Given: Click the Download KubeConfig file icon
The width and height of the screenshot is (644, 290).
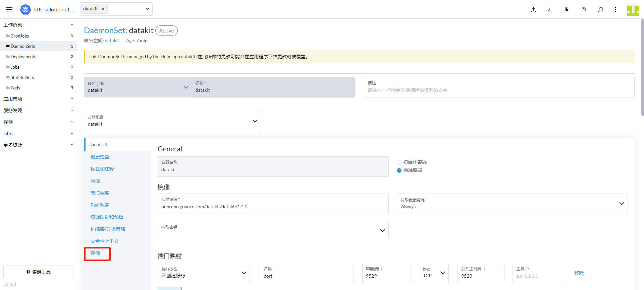Looking at the screenshot, I should coord(567,9).
